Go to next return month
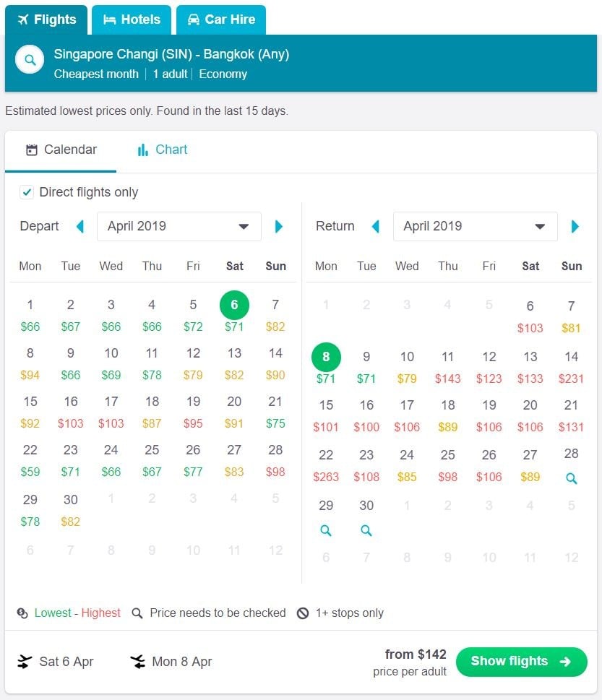 click(x=575, y=226)
